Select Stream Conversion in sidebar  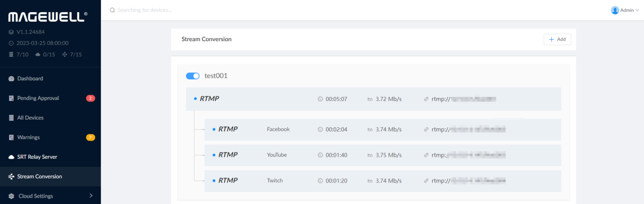pos(40,177)
